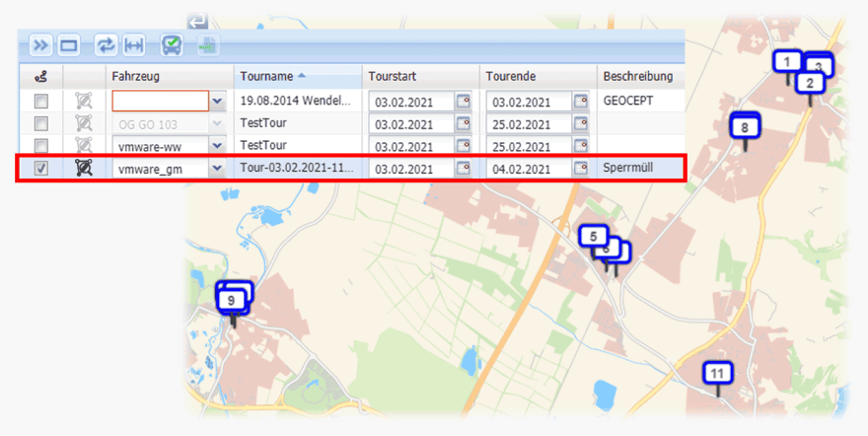Click the 'Sperrmüll' description cell

click(628, 167)
